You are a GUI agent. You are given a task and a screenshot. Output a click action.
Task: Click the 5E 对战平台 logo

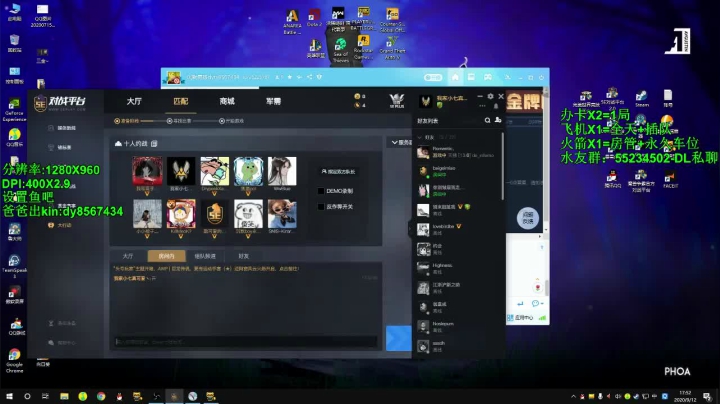60,102
